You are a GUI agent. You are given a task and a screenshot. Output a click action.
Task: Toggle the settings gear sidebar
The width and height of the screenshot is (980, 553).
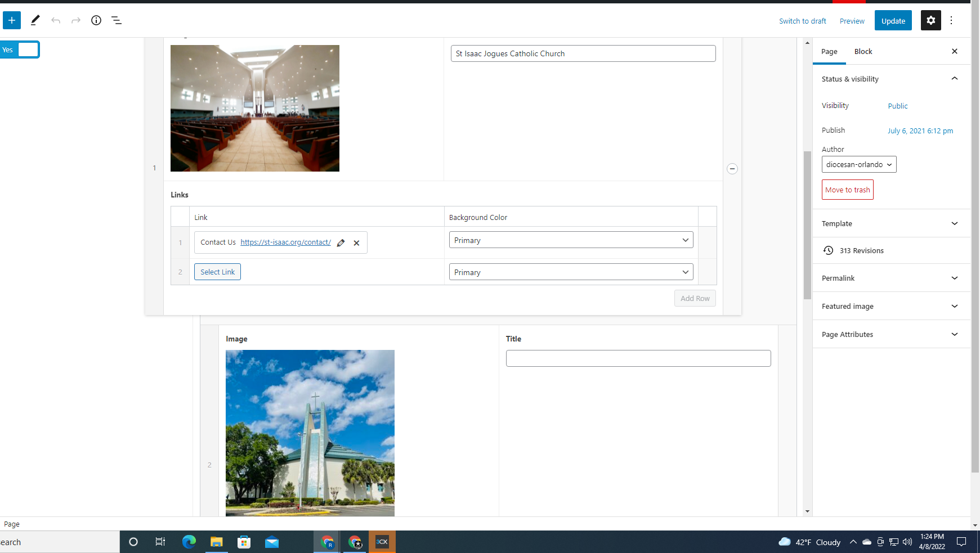(x=930, y=20)
